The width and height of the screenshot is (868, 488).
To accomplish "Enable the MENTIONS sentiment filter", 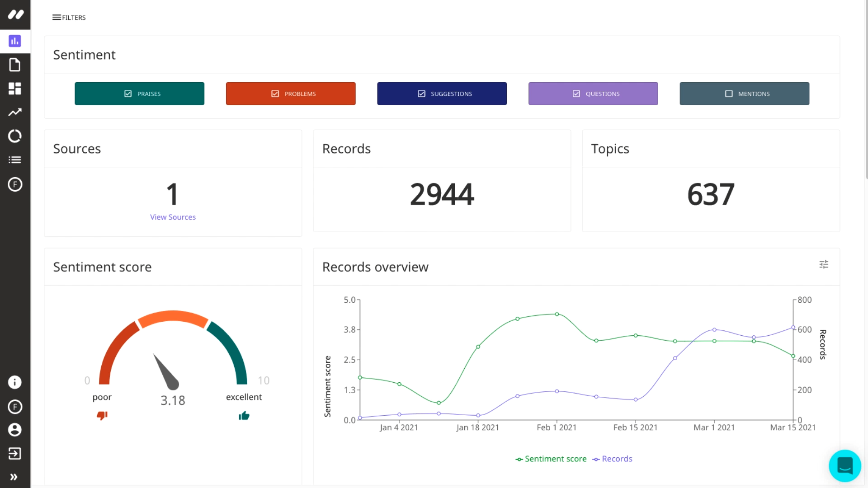I will [744, 94].
